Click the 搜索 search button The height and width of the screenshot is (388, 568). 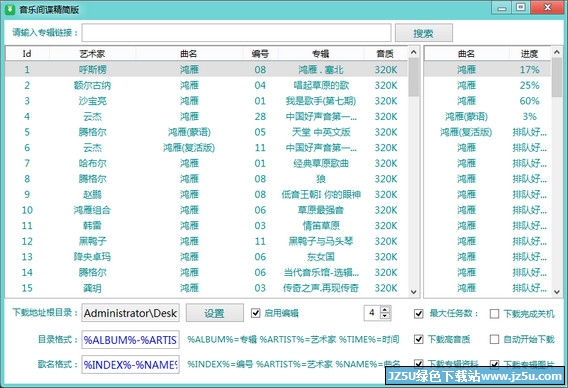click(x=423, y=33)
